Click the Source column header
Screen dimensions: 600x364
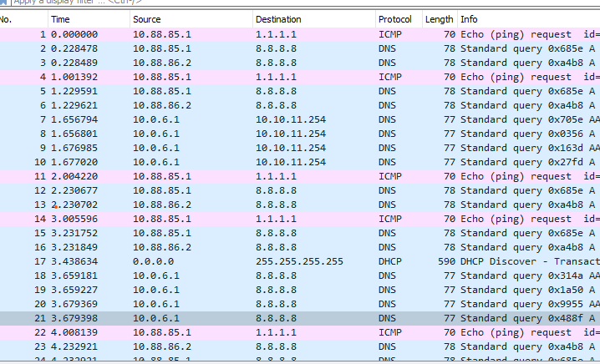[x=191, y=18]
